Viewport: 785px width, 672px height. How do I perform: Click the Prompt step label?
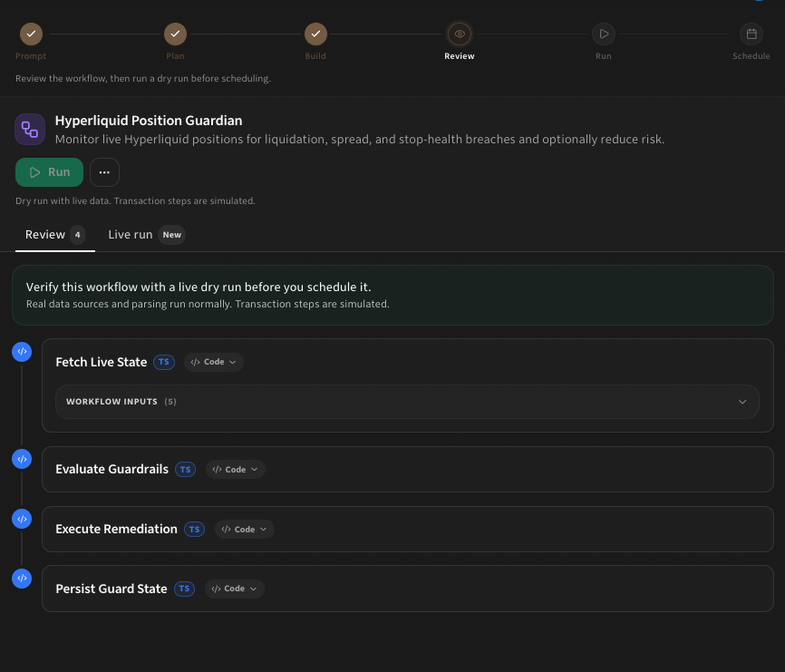coord(31,56)
